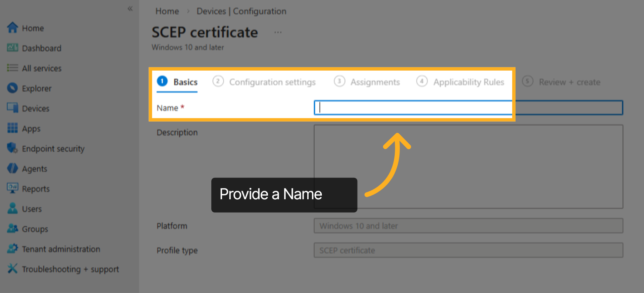Click inside the Description text area
Image resolution: width=644 pixels, height=293 pixels.
pyautogui.click(x=468, y=167)
